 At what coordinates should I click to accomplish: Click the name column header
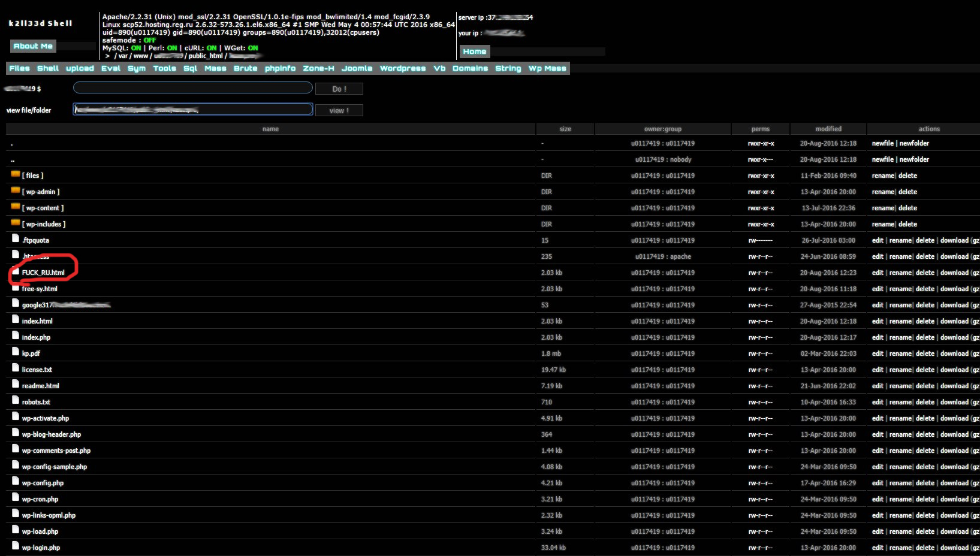[270, 129]
